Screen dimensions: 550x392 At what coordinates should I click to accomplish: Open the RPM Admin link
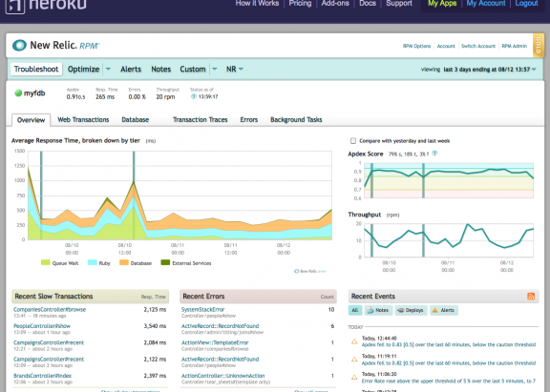515,46
